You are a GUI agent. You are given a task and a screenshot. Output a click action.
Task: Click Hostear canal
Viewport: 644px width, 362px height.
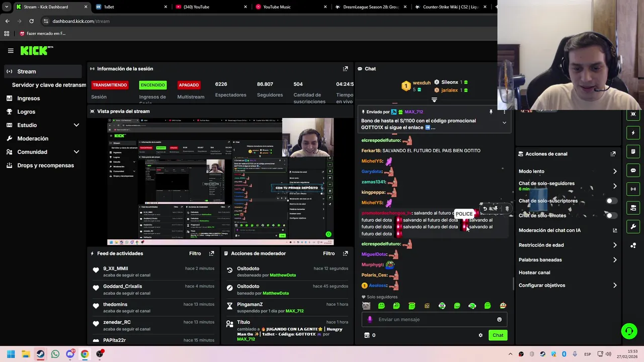click(534, 273)
